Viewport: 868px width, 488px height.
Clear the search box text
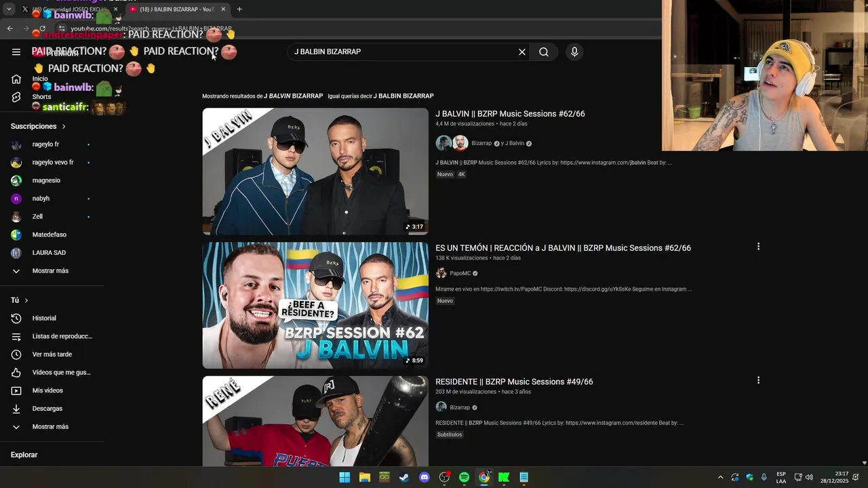[x=522, y=52]
